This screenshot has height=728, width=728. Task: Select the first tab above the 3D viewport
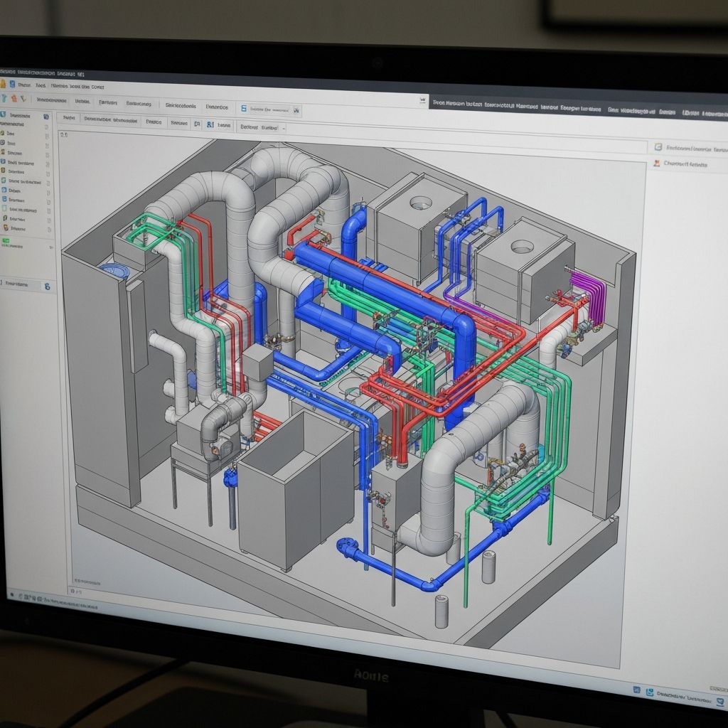tap(68, 119)
